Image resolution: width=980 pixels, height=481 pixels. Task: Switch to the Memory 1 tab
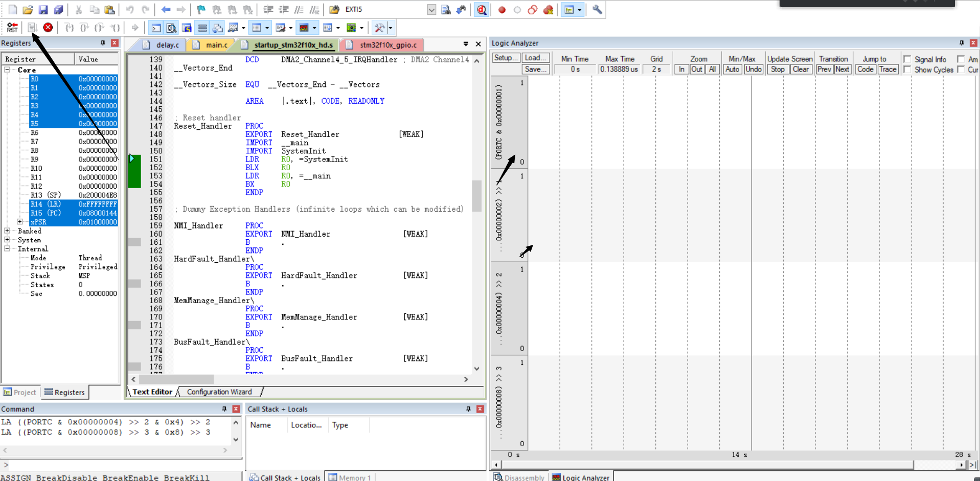350,477
